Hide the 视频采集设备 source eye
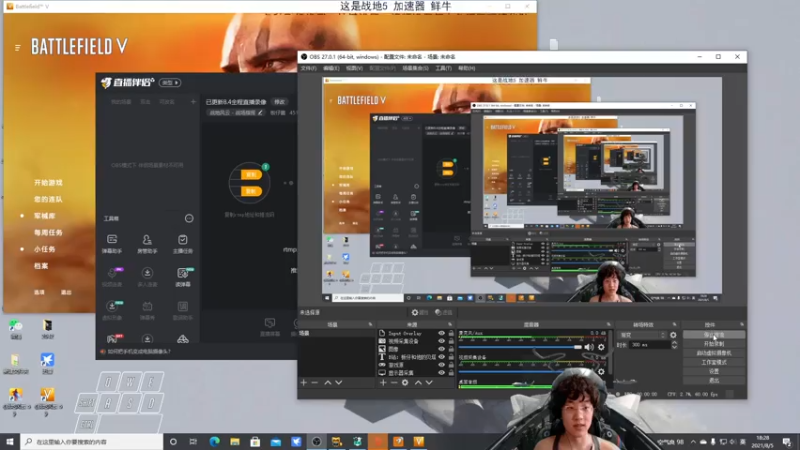The image size is (800, 450). click(441, 341)
